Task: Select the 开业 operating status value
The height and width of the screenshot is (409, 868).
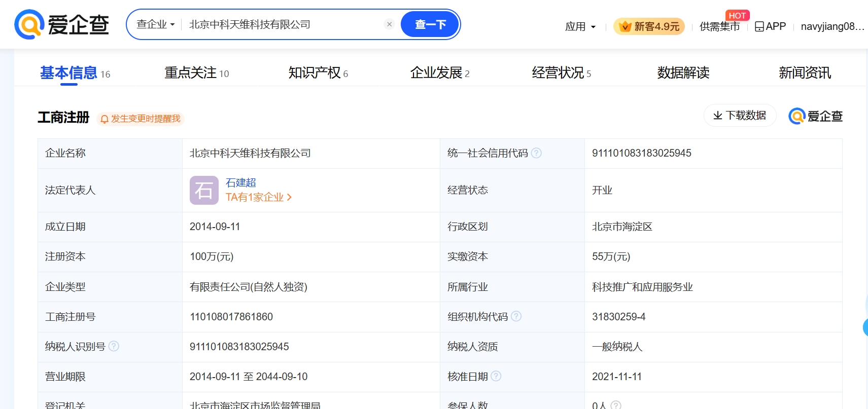Action: [x=602, y=190]
